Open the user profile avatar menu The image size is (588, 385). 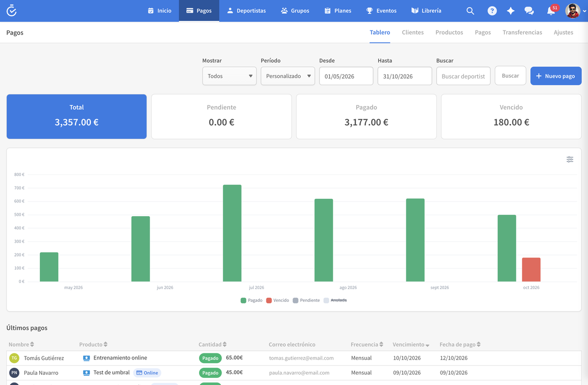[575, 11]
